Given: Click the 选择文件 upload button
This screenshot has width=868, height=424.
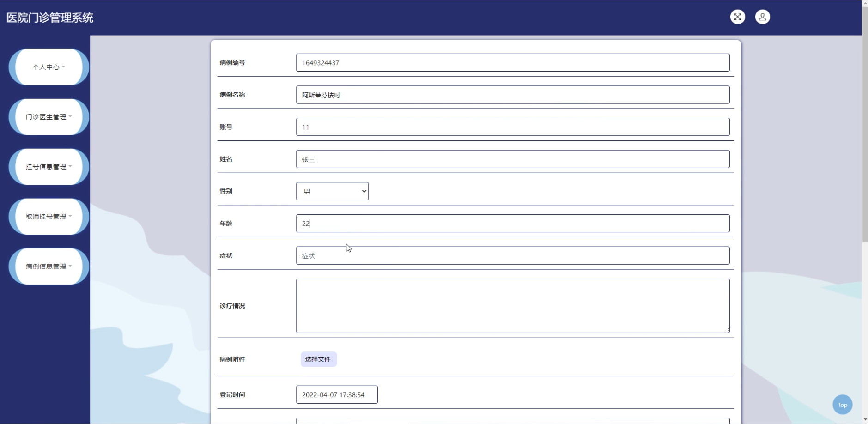Looking at the screenshot, I should [319, 359].
